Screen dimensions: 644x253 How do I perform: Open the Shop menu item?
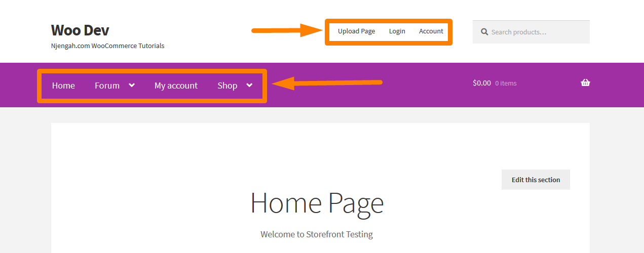tap(228, 86)
